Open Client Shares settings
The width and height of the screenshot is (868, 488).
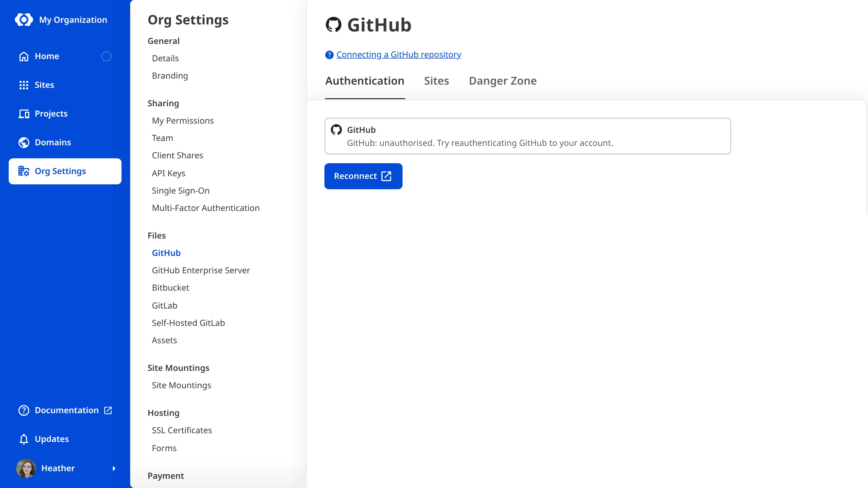tap(178, 155)
